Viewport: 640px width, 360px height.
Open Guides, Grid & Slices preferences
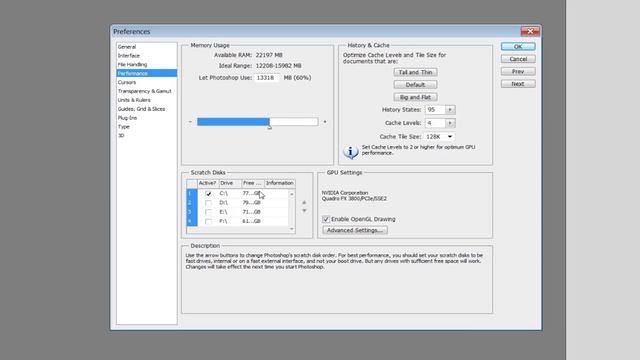tap(141, 109)
